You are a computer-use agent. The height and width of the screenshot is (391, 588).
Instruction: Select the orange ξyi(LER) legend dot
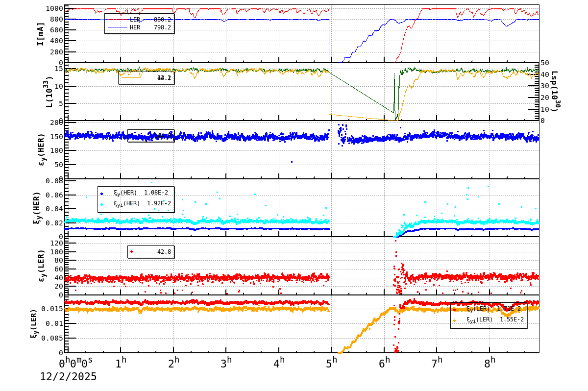click(x=454, y=320)
